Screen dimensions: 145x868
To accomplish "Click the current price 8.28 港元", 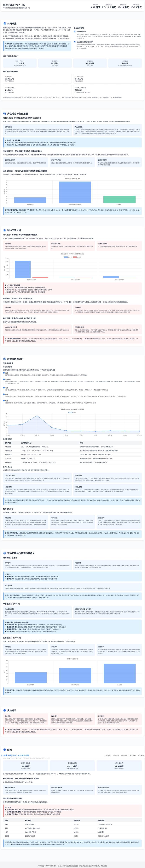I will (95, 7).
